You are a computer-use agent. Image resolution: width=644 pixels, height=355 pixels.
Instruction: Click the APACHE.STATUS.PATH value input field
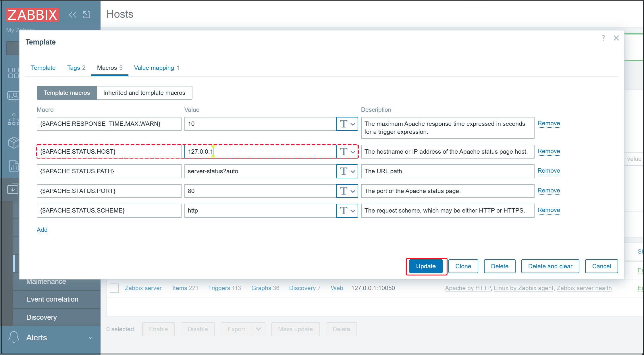coord(260,171)
